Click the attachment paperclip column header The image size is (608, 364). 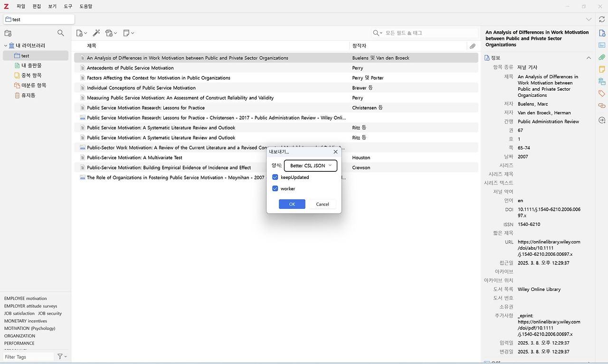(472, 46)
